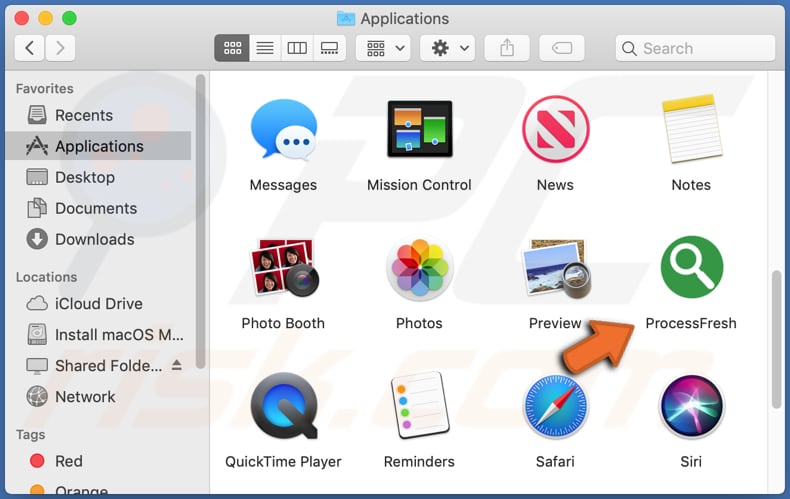Open Network in the sidebar
This screenshot has height=499, width=790.
(x=98, y=397)
